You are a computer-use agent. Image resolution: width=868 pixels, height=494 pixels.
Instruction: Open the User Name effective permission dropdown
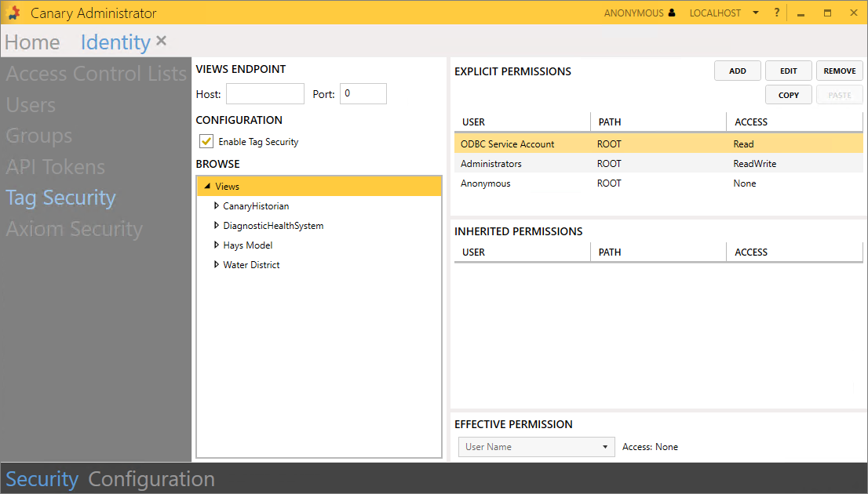[604, 447]
